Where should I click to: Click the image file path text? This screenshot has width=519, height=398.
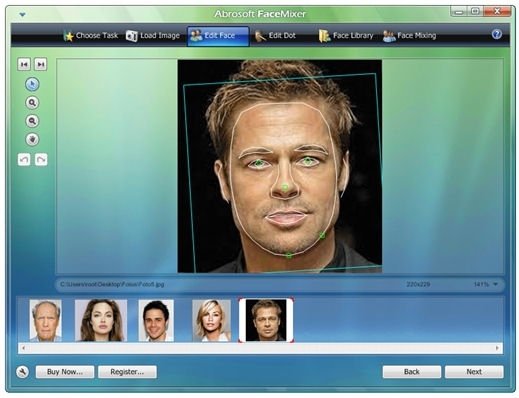(x=112, y=284)
